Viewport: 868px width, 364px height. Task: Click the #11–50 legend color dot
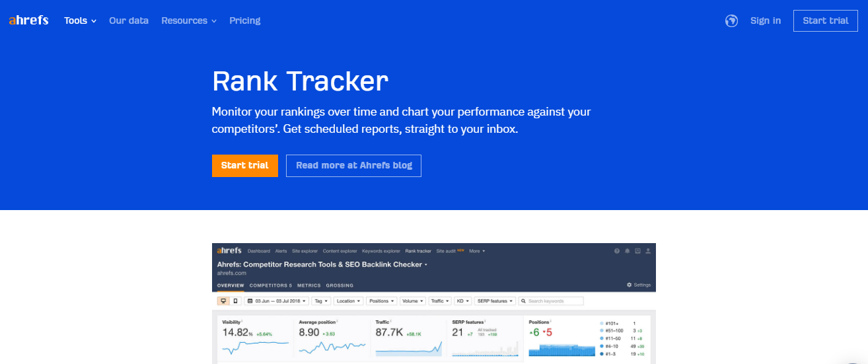(602, 338)
